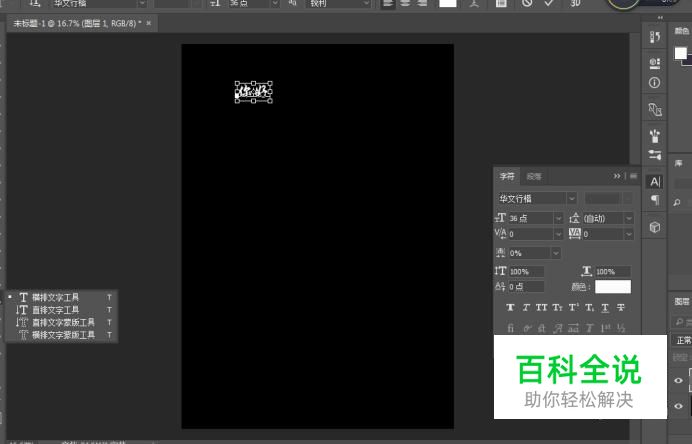The height and width of the screenshot is (444, 692).
Task: Collapse the Character panel with double arrows
Action: (x=617, y=176)
